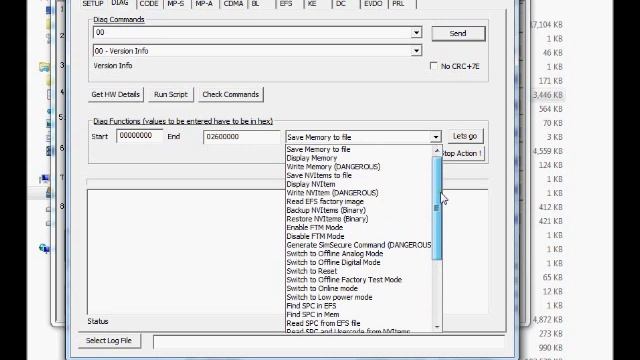Click Get HW Details button
Screen dimensions: 640x360
click(x=116, y=94)
